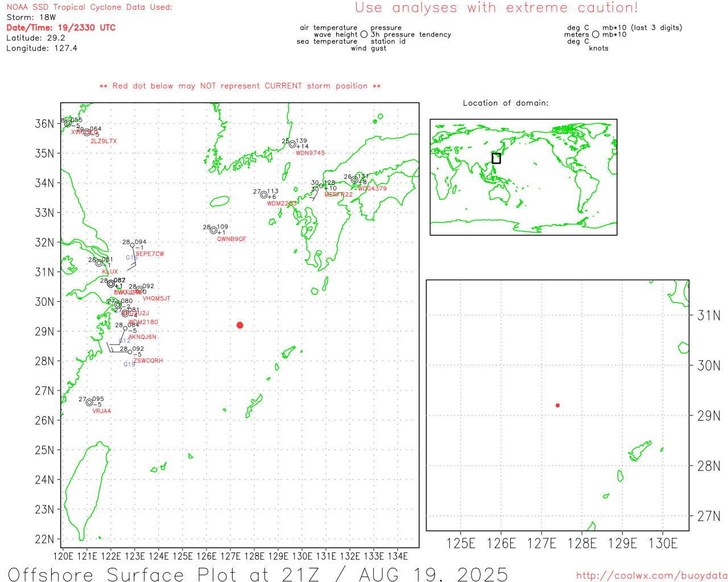
Task: Click the small red dot in the zoomed inset map
Action: pyautogui.click(x=558, y=405)
